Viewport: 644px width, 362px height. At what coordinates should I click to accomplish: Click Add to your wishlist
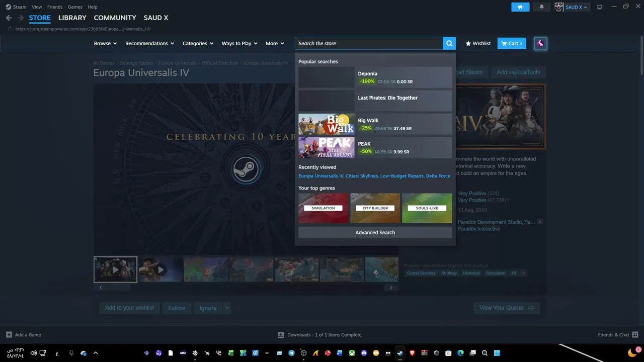pos(130,308)
